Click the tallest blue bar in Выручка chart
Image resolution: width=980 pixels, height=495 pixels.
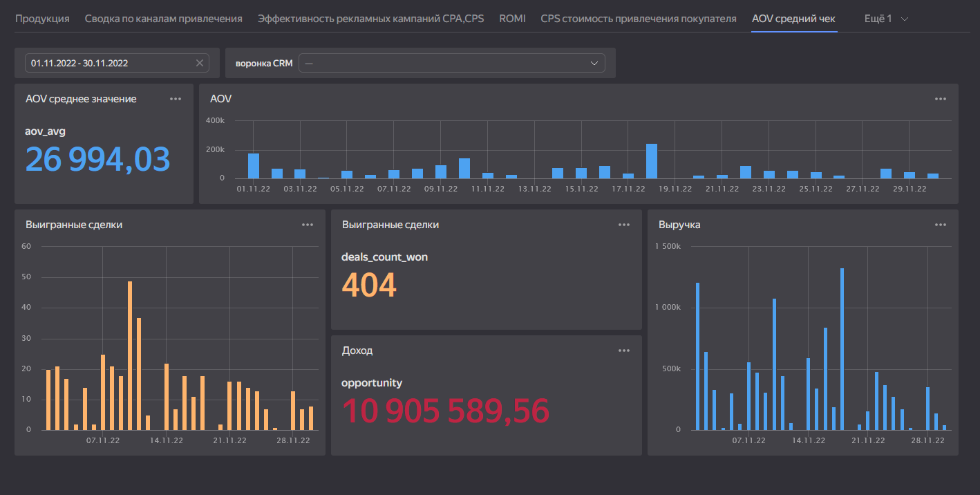coord(842,349)
